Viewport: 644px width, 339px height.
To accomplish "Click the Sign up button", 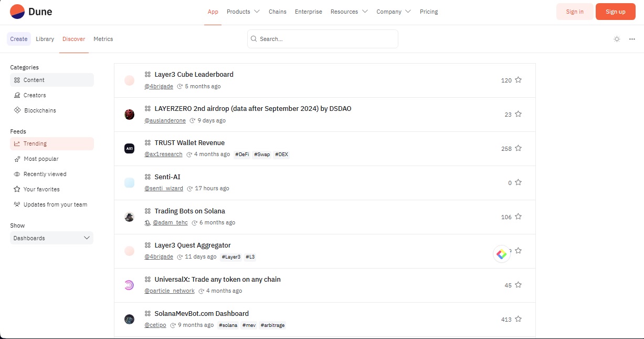I will coord(616,12).
